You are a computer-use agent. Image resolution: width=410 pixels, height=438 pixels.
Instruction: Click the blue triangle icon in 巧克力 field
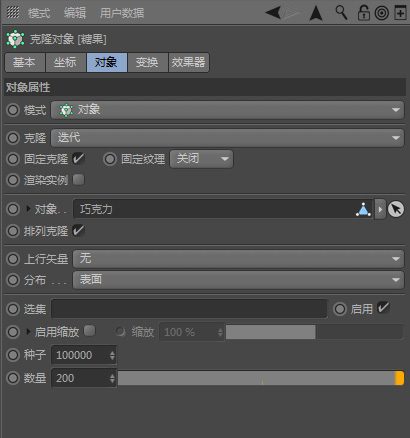click(363, 209)
